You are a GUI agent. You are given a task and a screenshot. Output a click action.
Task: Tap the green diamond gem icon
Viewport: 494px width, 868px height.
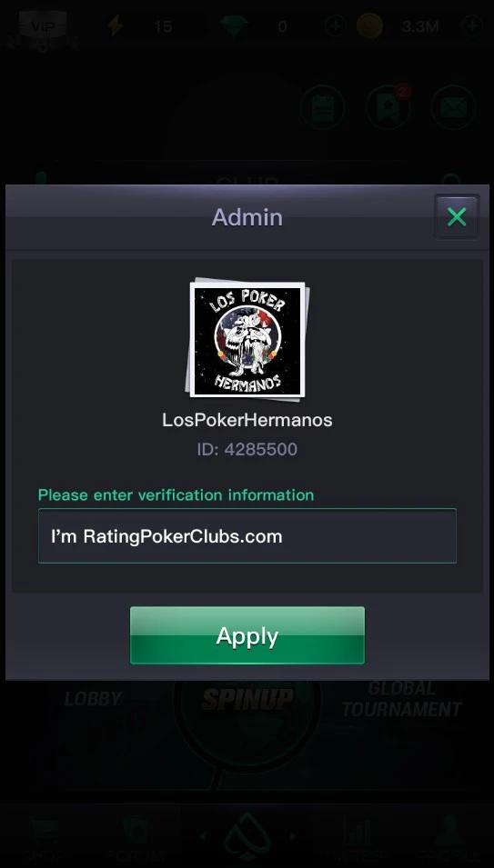click(x=233, y=26)
